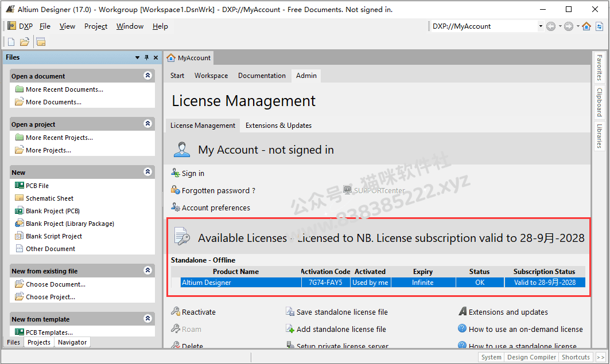Open the Files panel dropdown arrow
Image resolution: width=610 pixels, height=364 pixels.
(x=137, y=57)
